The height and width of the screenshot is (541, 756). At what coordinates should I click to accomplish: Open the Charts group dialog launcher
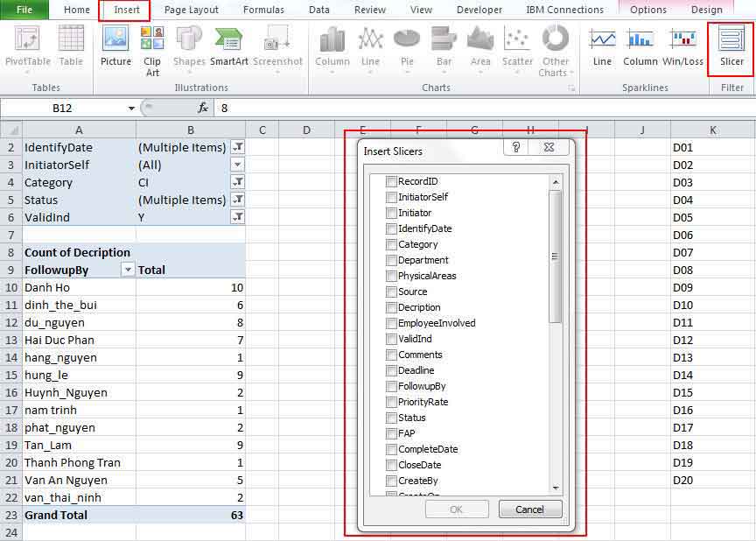572,88
